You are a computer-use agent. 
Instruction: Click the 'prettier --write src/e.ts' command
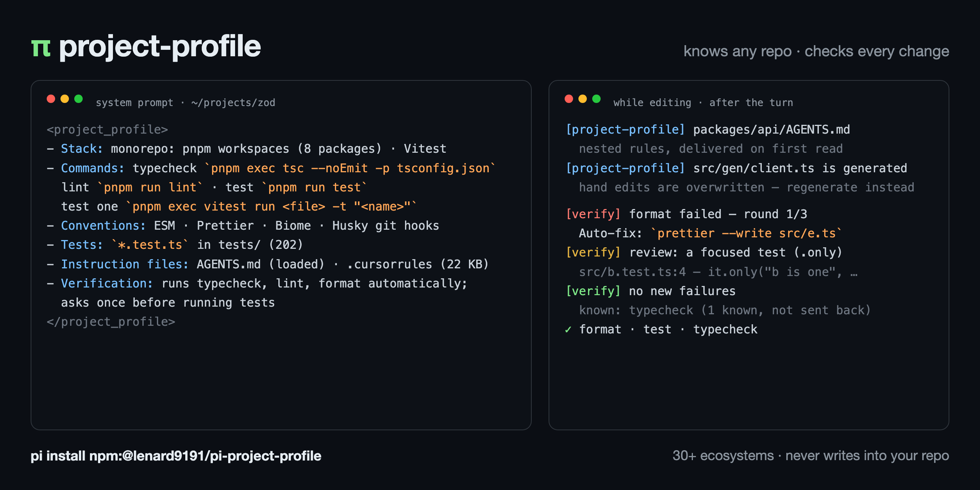tap(746, 234)
